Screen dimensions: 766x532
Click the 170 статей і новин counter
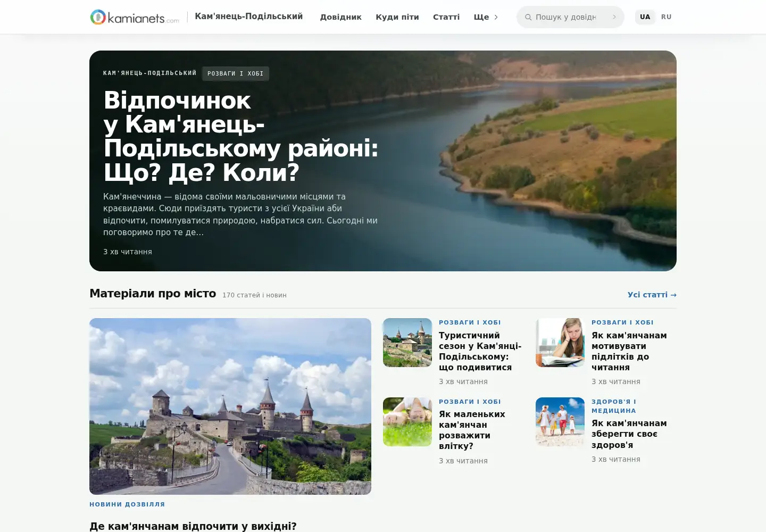click(254, 295)
